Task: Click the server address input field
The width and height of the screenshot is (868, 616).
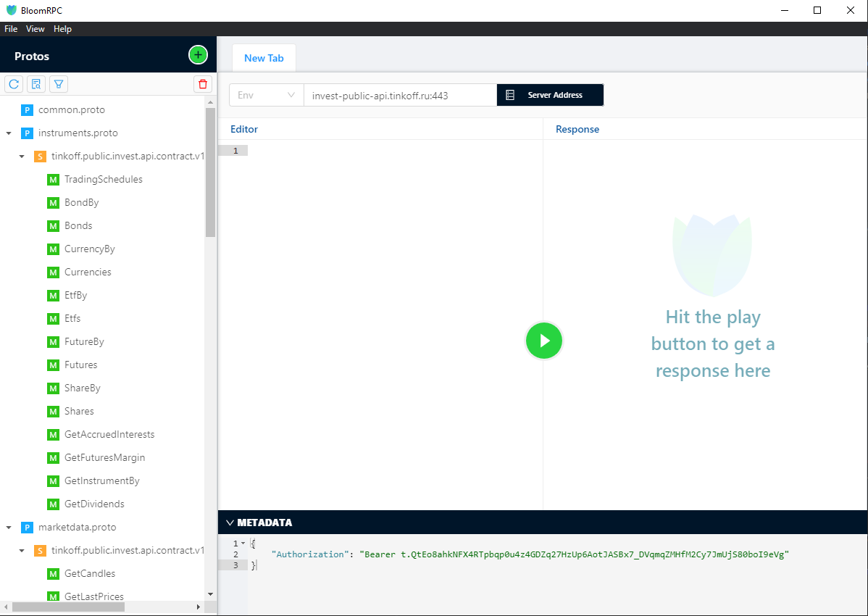Action: tap(400, 95)
